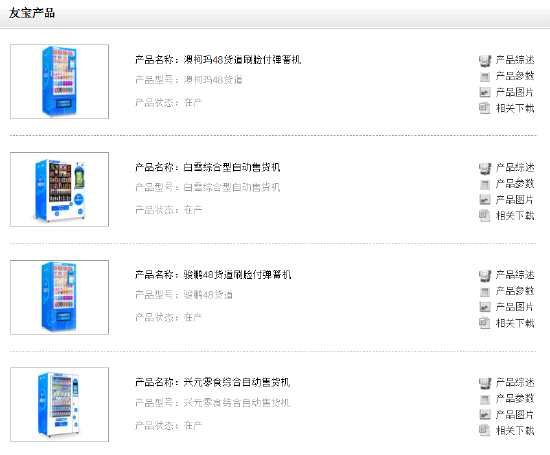Click parameters icon for 兴元零食 product

coord(485,399)
